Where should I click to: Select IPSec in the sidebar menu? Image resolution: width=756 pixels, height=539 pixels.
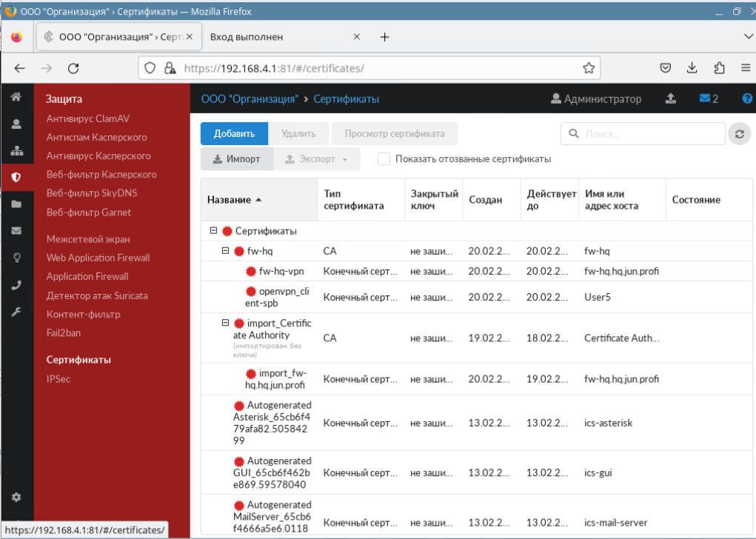[x=58, y=379]
